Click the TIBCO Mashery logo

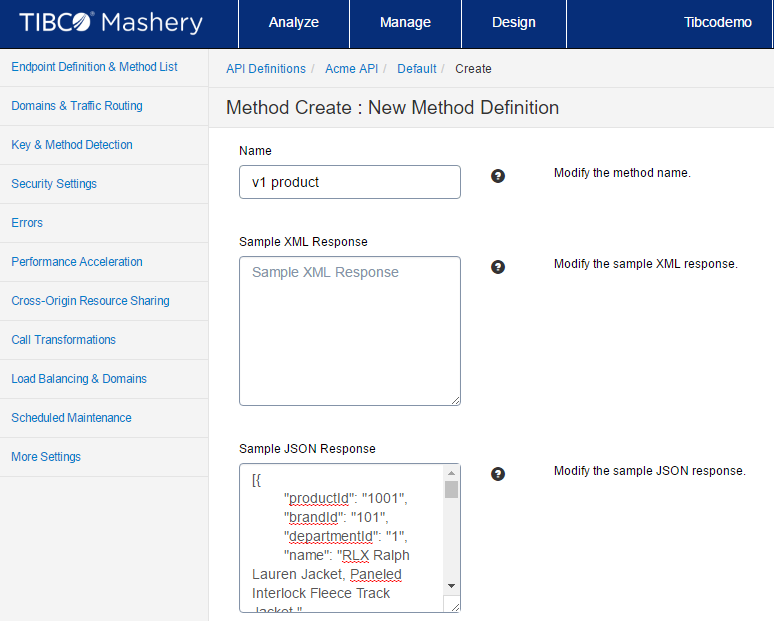(111, 23)
